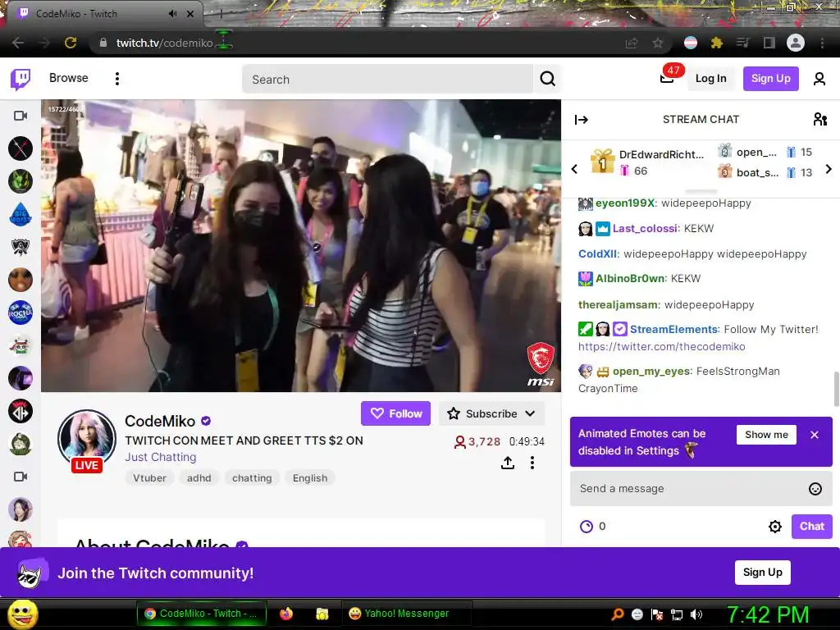Click the Vtuber tag

149,478
